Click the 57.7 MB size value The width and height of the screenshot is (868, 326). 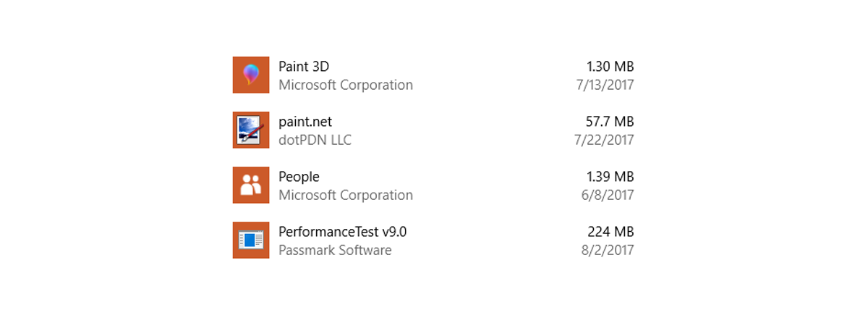click(610, 122)
